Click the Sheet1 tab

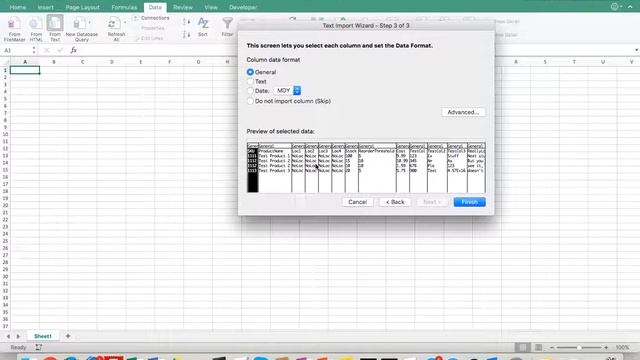(x=43, y=336)
